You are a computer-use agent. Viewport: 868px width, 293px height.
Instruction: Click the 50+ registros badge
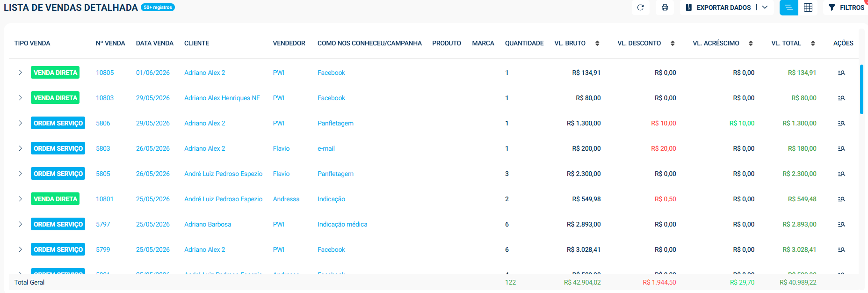pyautogui.click(x=158, y=7)
